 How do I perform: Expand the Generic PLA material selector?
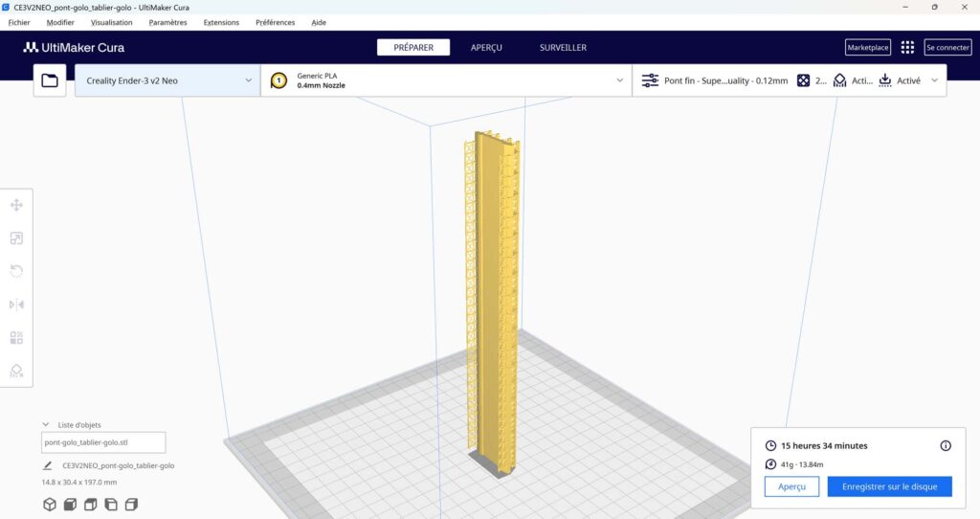(x=446, y=81)
